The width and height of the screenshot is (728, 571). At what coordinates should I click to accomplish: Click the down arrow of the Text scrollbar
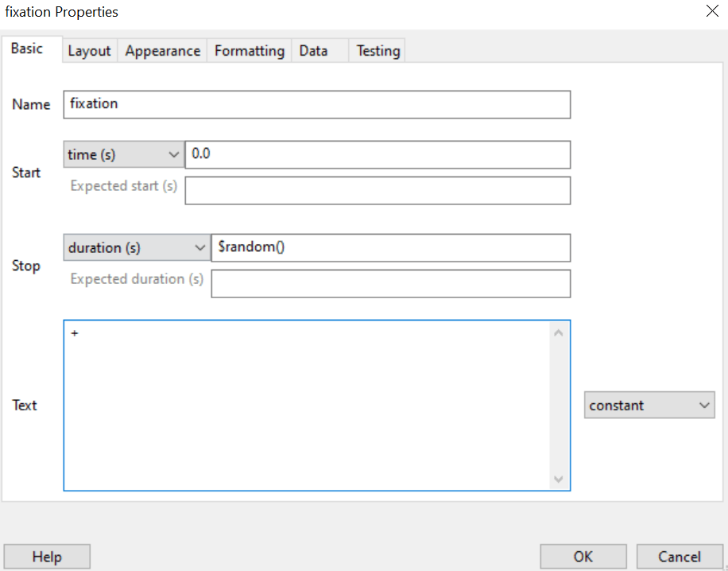[x=559, y=479]
